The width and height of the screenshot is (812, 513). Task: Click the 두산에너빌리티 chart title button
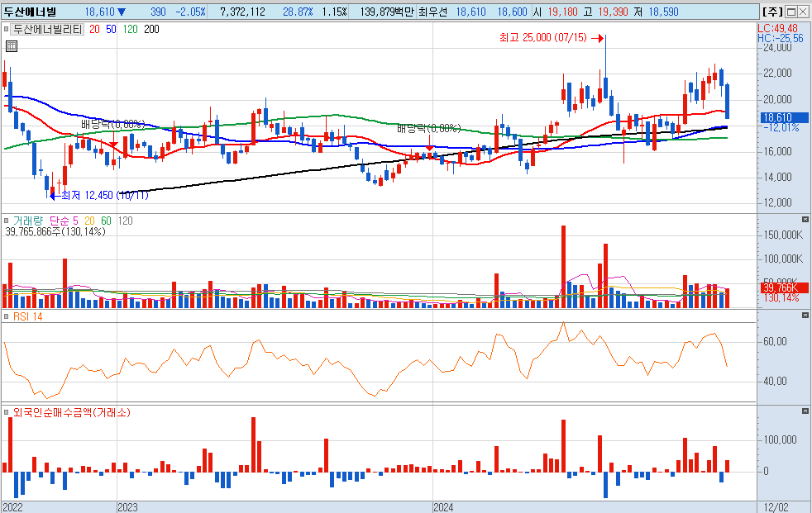[47, 30]
